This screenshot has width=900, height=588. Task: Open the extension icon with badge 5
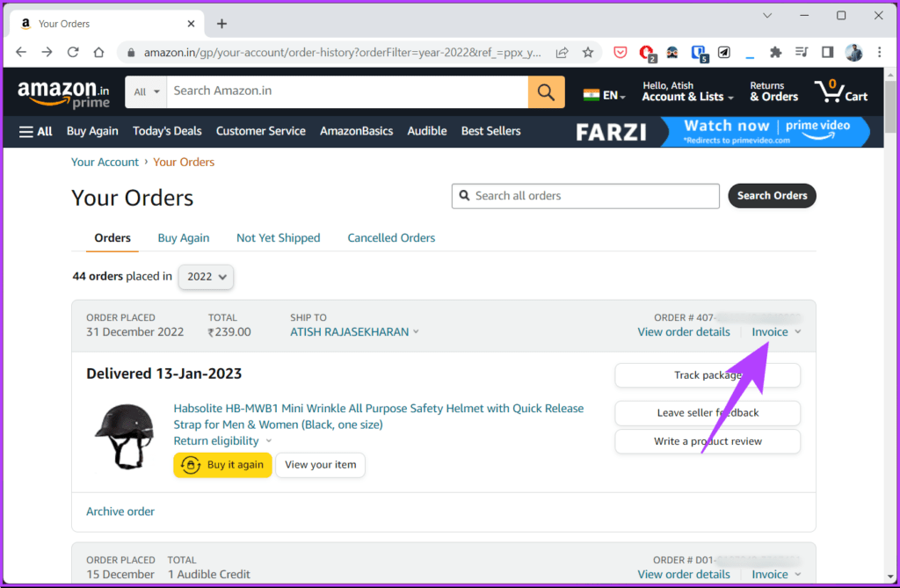(699, 54)
